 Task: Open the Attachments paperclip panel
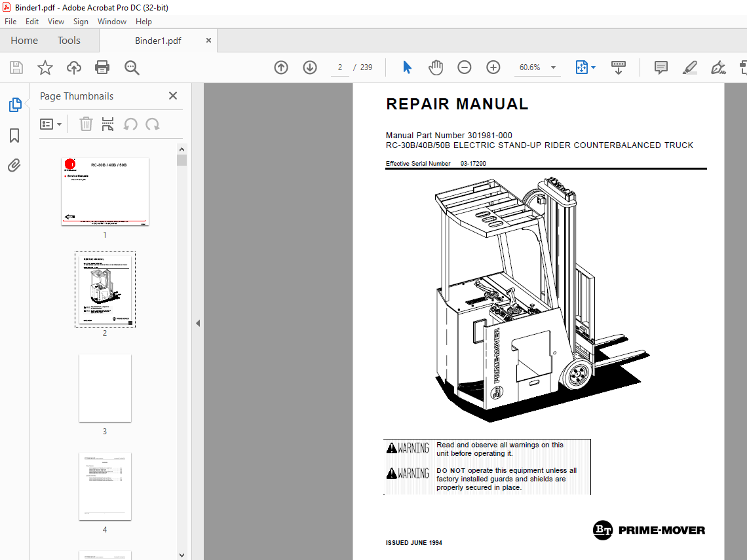tap(14, 166)
